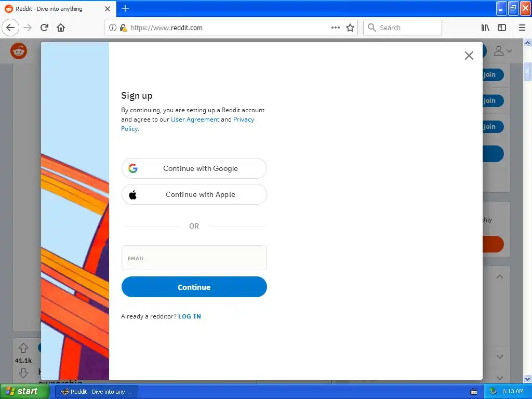Open the browser home page

61,28
